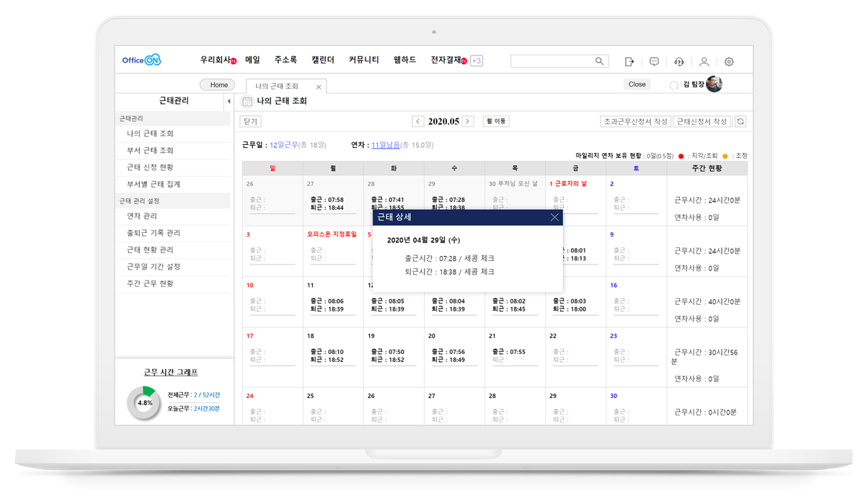Click the headset support icon

click(x=679, y=62)
